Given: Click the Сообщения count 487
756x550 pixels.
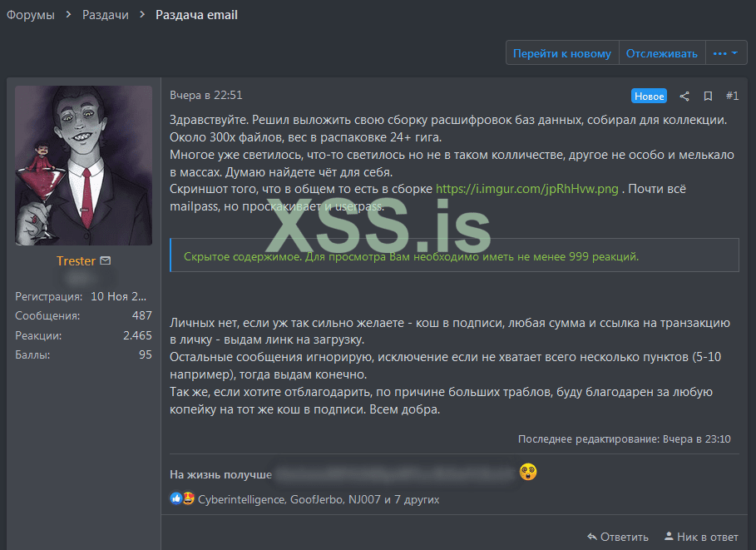Looking at the screenshot, I should pos(141,315).
